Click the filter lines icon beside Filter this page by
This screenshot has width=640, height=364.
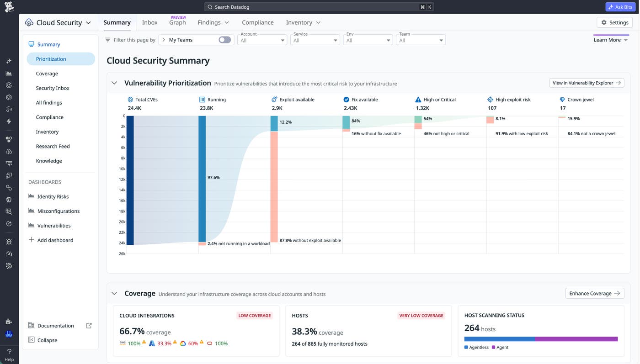click(x=108, y=40)
